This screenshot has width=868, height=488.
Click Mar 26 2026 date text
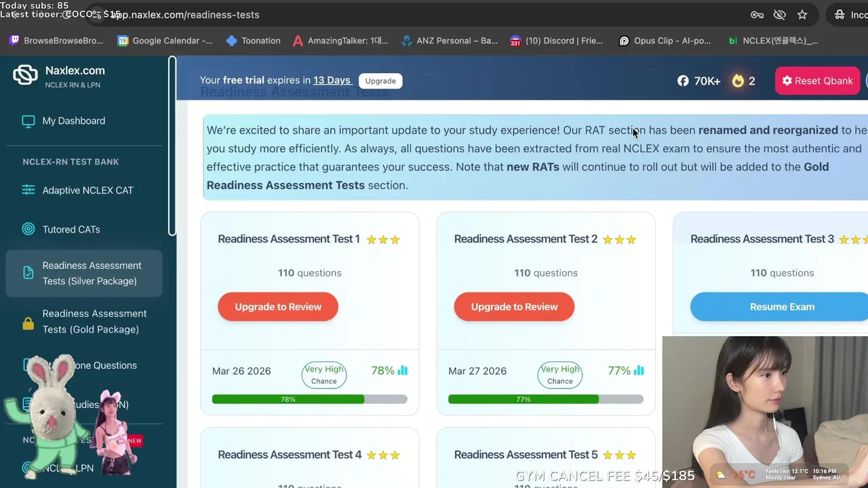241,371
